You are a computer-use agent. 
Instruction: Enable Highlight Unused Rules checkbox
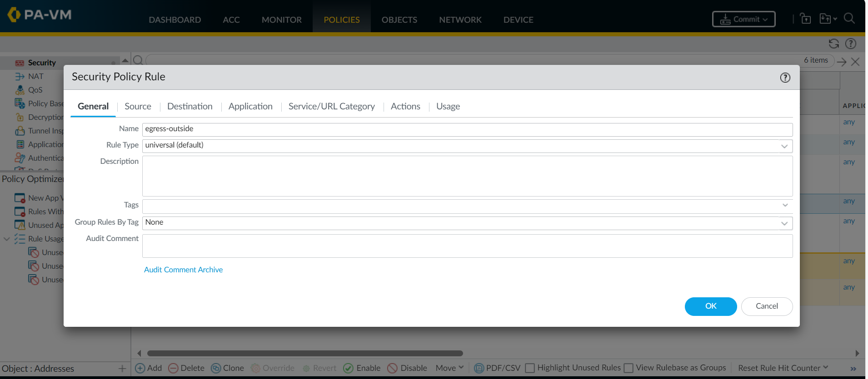[x=530, y=368]
